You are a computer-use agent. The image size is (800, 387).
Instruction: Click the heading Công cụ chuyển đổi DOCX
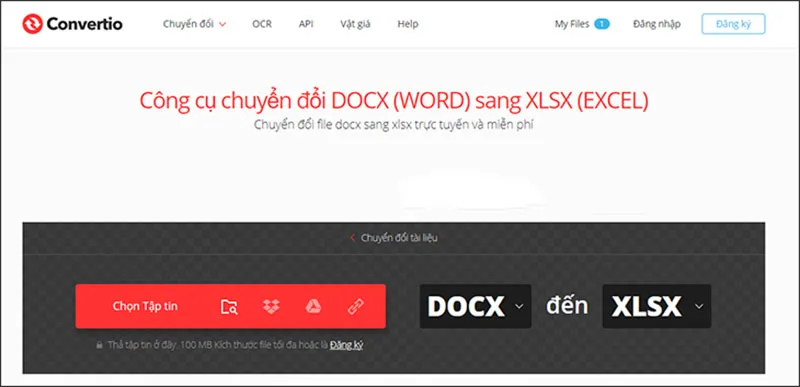[394, 101]
